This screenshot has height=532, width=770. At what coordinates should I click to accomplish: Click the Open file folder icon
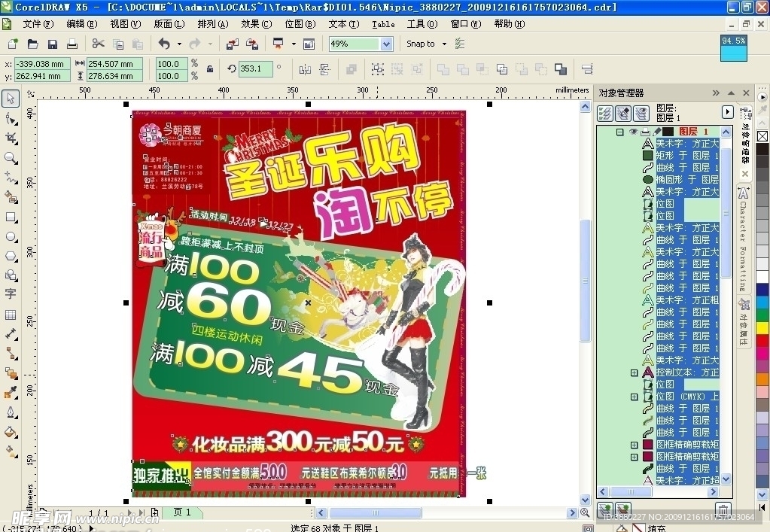tap(32, 44)
